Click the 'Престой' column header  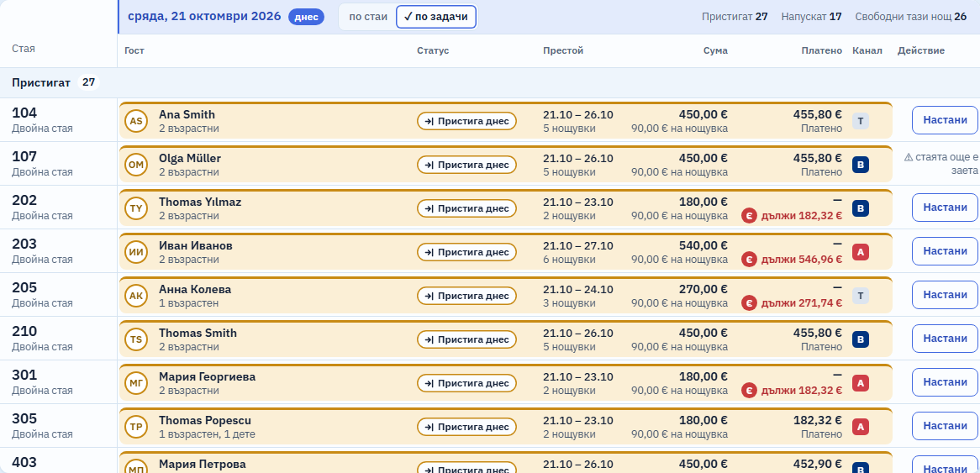pos(563,50)
